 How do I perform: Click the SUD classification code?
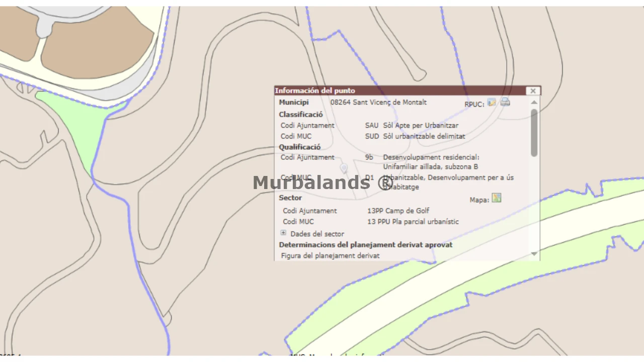372,136
